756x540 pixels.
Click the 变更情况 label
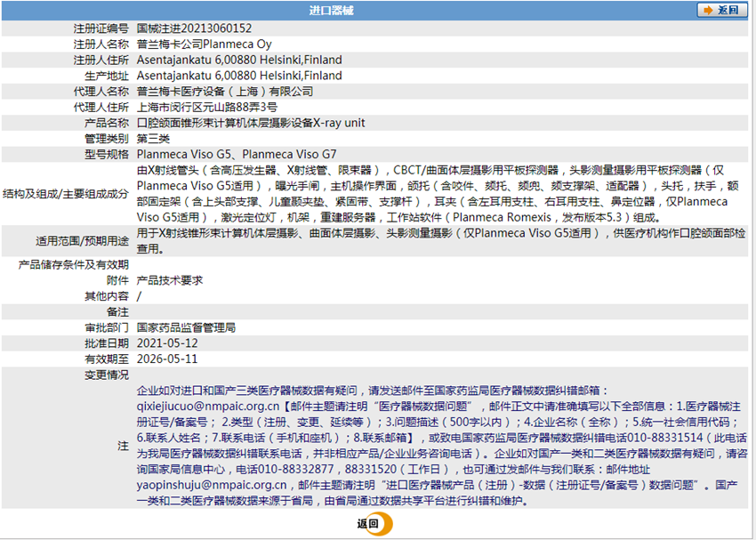(107, 375)
